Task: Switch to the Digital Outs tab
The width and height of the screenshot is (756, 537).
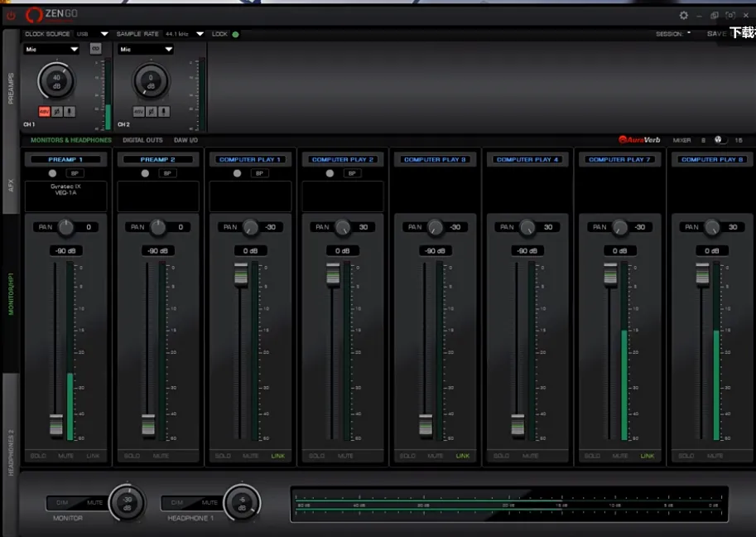Action: point(142,140)
